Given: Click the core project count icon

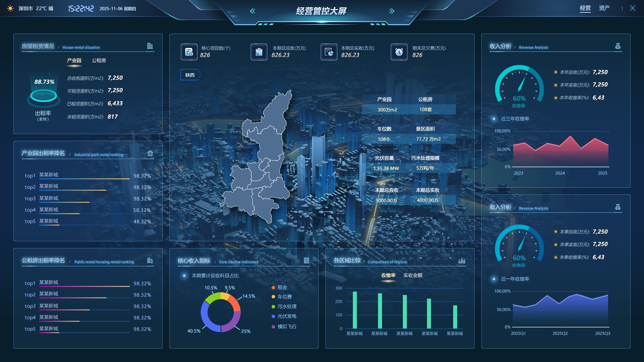Looking at the screenshot, I should coord(189,52).
